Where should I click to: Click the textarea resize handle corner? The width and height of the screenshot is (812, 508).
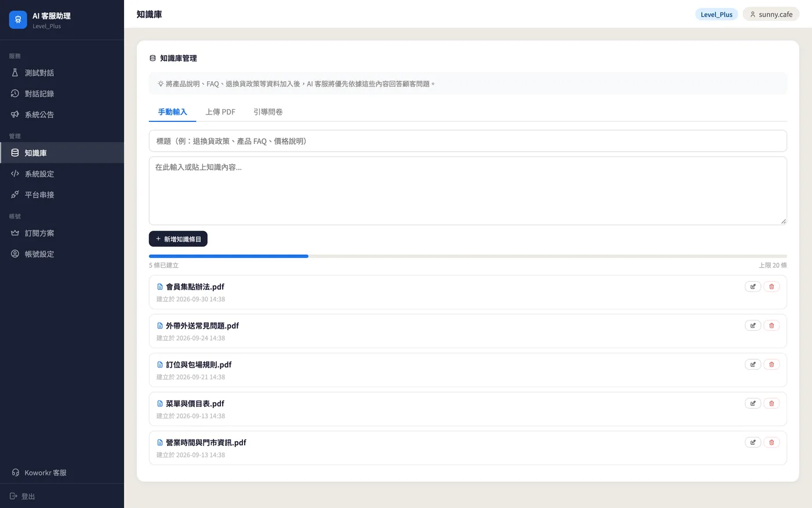[x=783, y=221]
